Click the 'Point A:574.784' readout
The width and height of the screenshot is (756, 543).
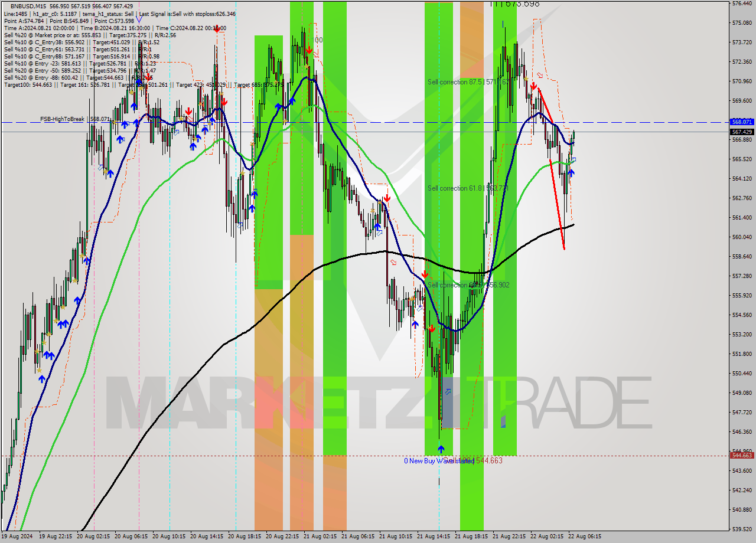23,21
